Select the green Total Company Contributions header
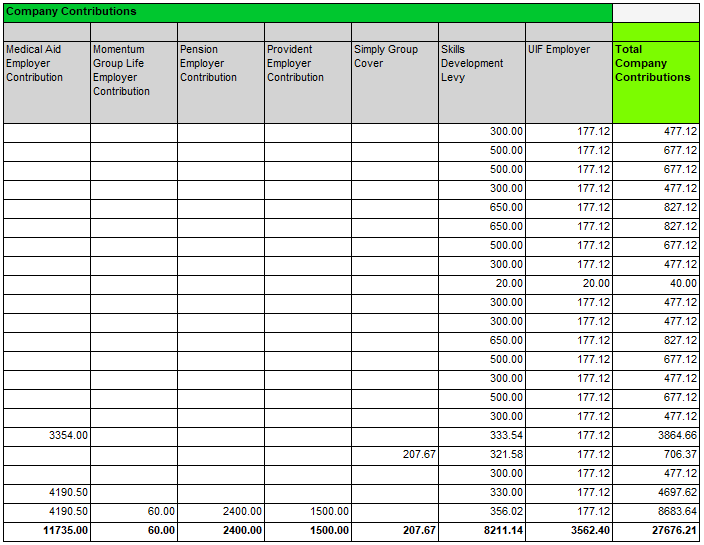704x545 pixels. coord(656,82)
